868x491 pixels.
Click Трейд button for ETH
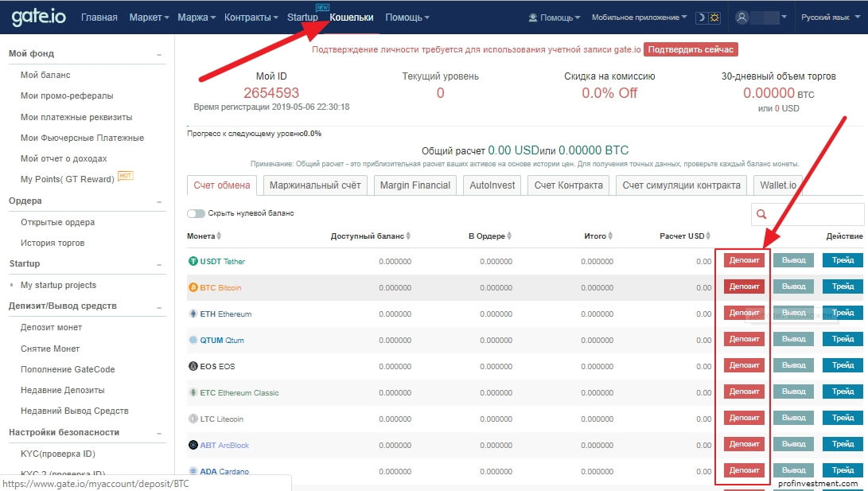pyautogui.click(x=843, y=313)
